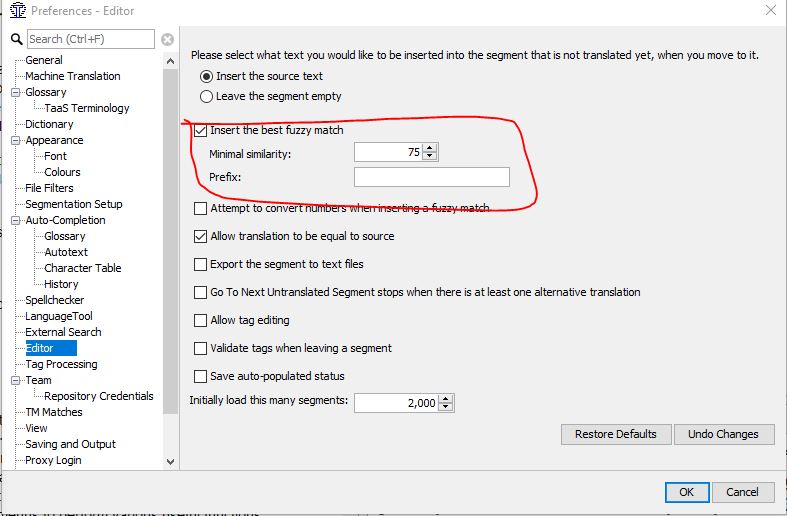The image size is (787, 516).
Task: Click the OmegaT icon in the title bar
Action: (x=18, y=10)
